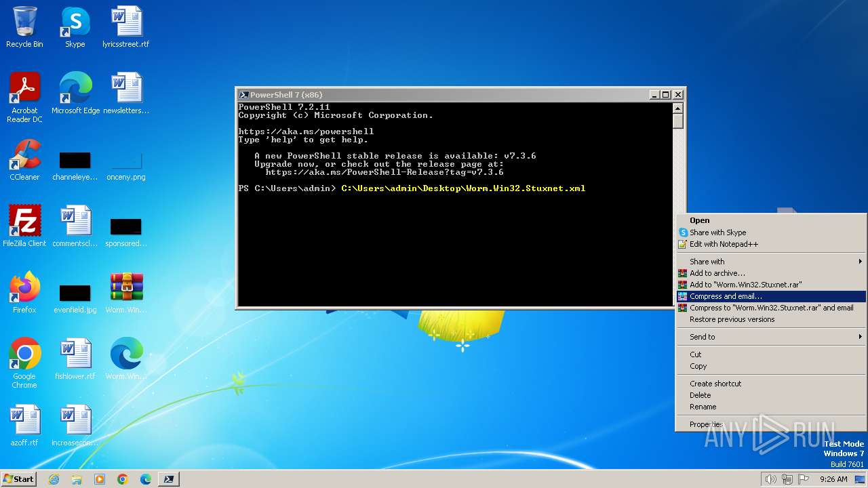Select the commentscl document icon
Image resolution: width=868 pixels, height=488 pixels.
(75, 226)
